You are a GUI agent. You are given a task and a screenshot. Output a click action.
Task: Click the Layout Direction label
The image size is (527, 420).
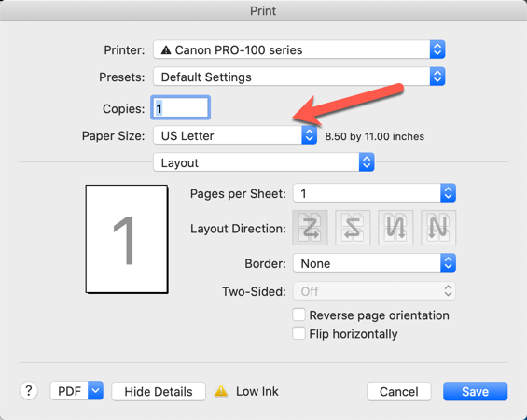click(x=238, y=229)
